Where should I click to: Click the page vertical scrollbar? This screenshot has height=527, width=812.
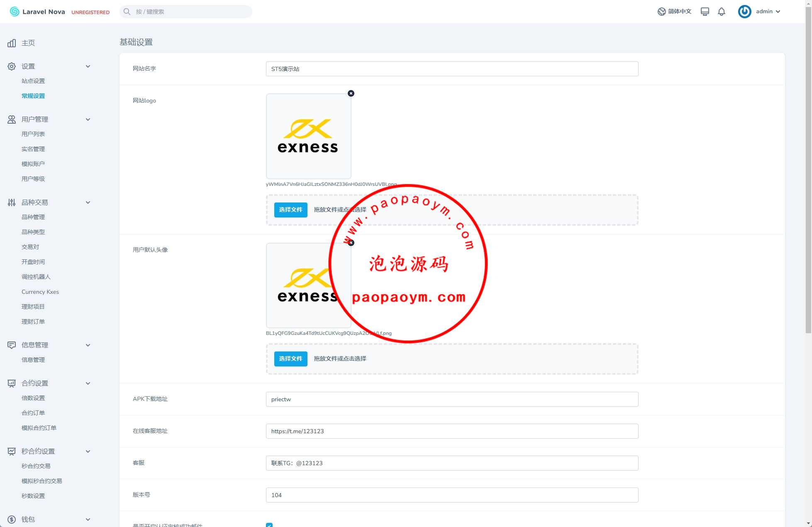808,166
